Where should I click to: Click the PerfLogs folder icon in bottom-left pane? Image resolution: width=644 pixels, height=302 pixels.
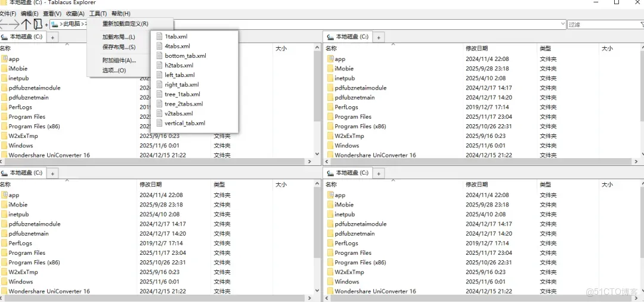point(4,244)
